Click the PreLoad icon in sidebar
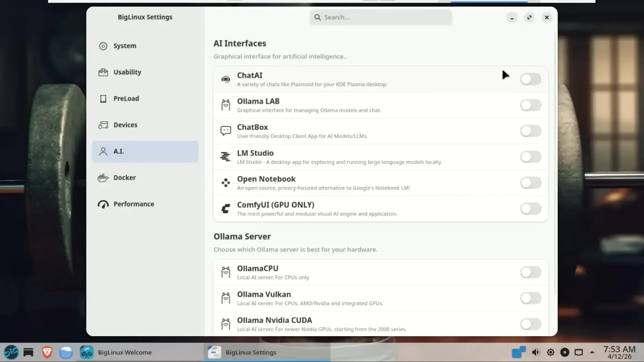 (103, 99)
